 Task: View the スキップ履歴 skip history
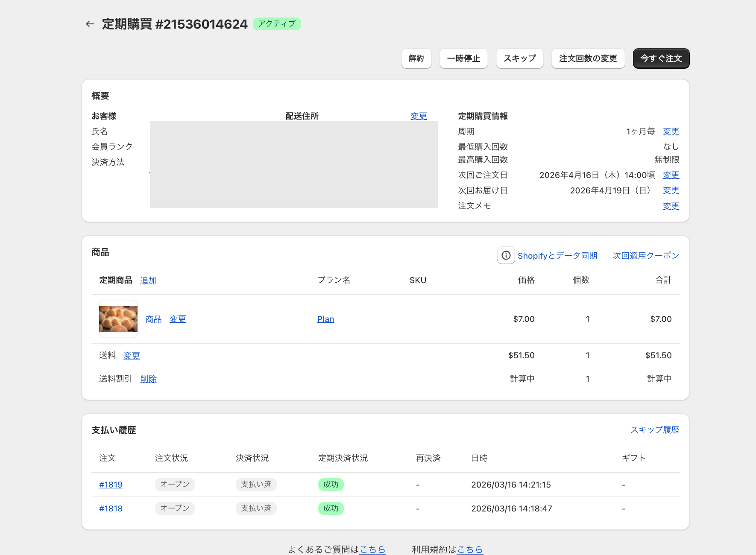pos(654,430)
